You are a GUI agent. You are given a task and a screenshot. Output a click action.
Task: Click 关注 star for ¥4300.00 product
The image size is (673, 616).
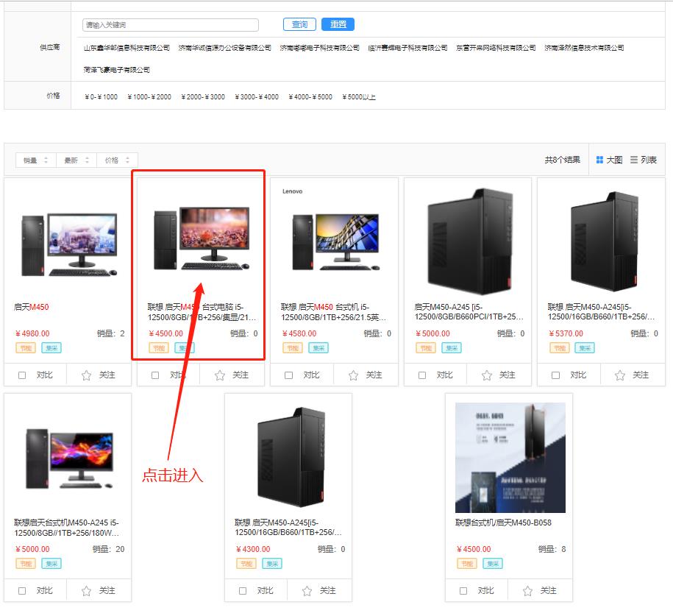307,591
